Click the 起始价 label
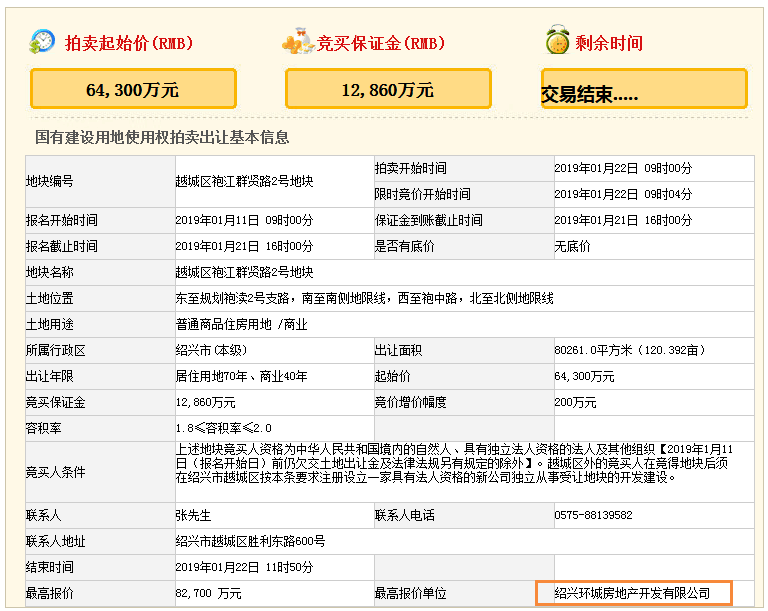The width and height of the screenshot is (768, 611). [x=392, y=376]
